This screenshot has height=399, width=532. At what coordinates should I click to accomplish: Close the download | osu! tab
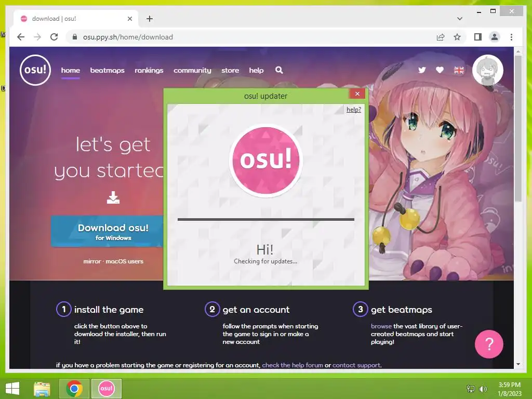pos(129,19)
